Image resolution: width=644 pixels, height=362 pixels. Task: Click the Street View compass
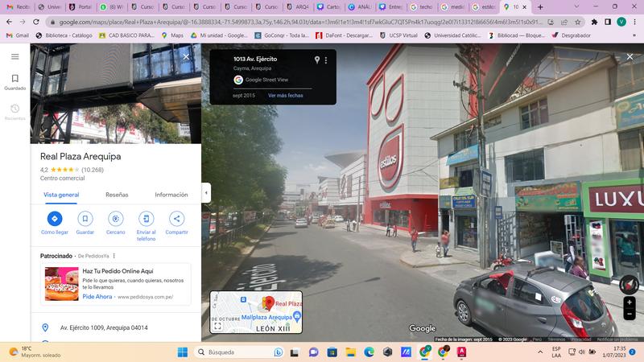pos(629,284)
